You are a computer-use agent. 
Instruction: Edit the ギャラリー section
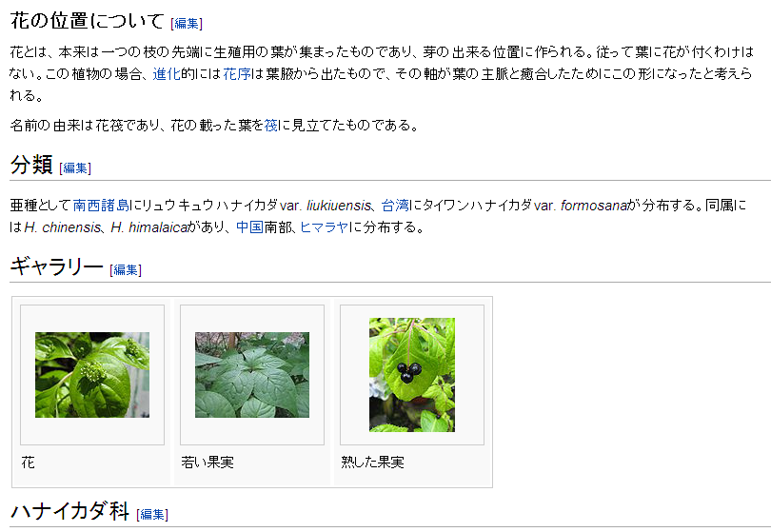pos(126,270)
